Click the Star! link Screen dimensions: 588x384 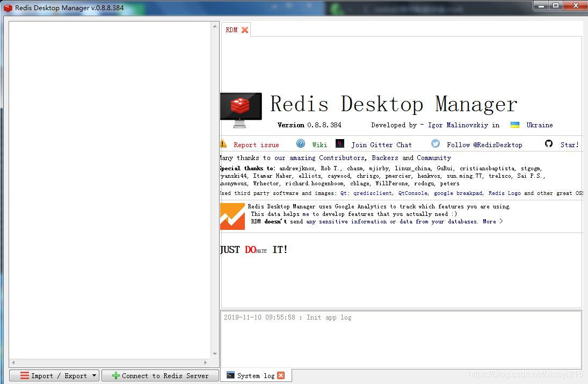(569, 145)
